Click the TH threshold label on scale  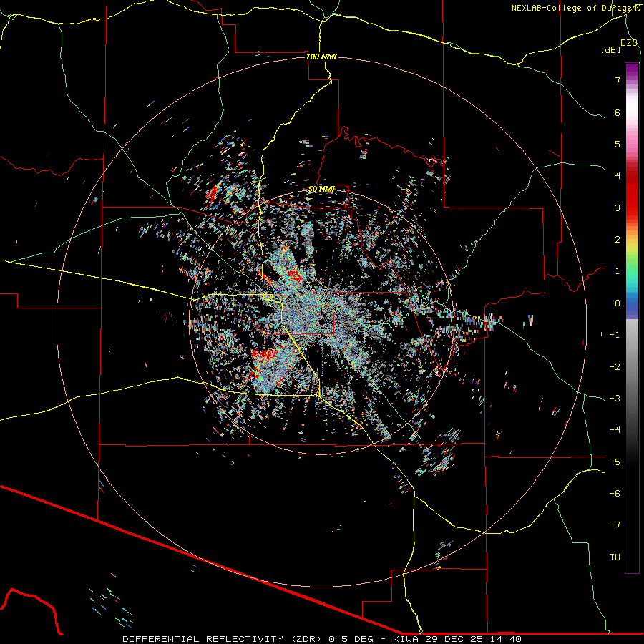(x=615, y=557)
